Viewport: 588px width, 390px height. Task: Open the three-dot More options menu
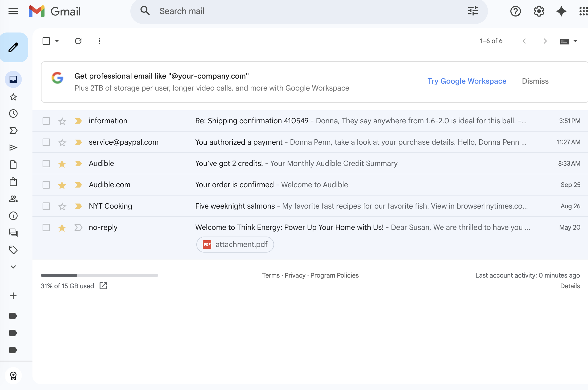100,41
